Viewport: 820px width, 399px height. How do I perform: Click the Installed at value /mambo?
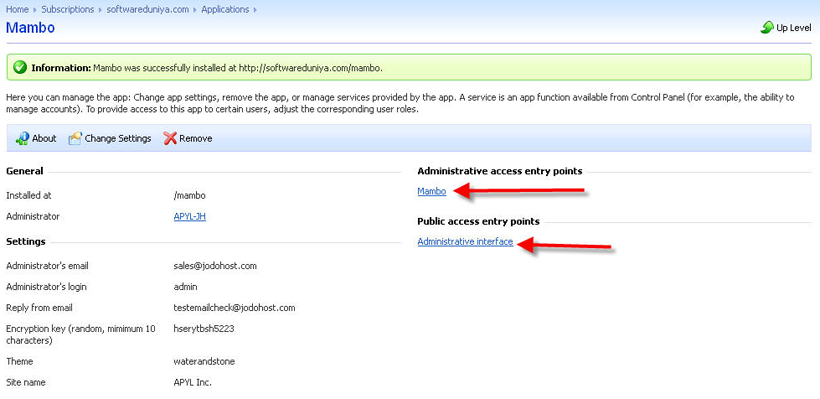click(x=189, y=196)
